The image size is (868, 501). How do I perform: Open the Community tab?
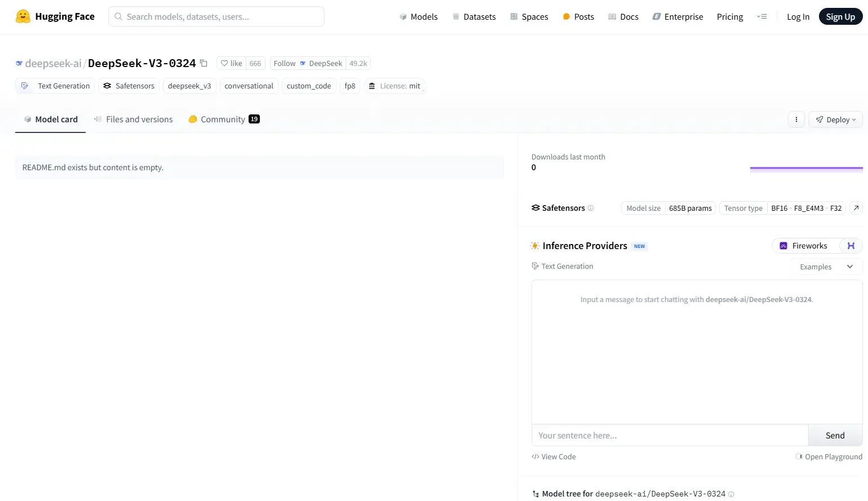pyautogui.click(x=224, y=119)
